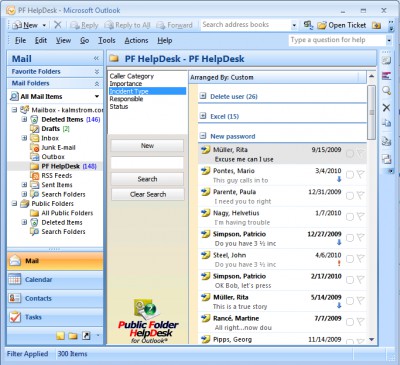
Task: Flag the Parente, Paula message
Action: click(x=360, y=195)
